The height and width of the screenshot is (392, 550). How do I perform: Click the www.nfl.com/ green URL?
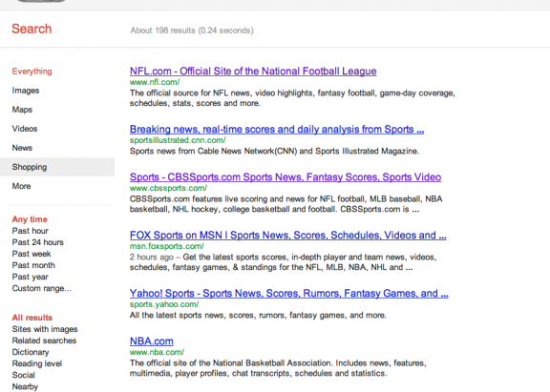coord(155,82)
